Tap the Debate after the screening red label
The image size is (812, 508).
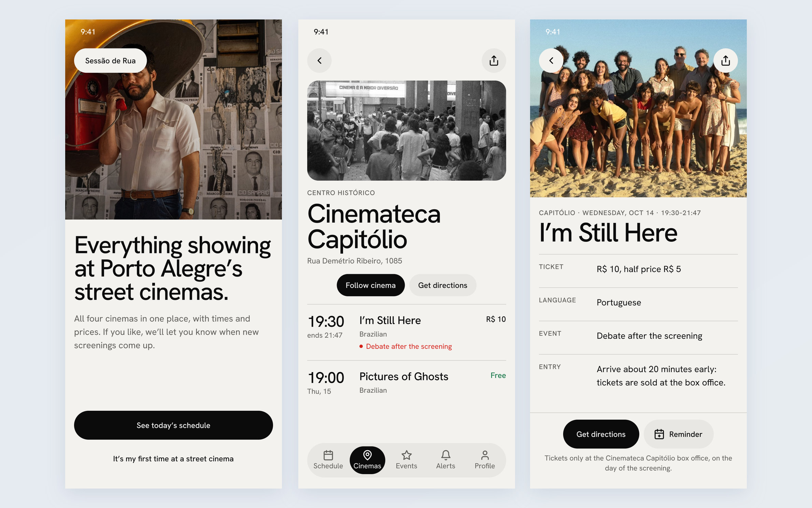405,346
